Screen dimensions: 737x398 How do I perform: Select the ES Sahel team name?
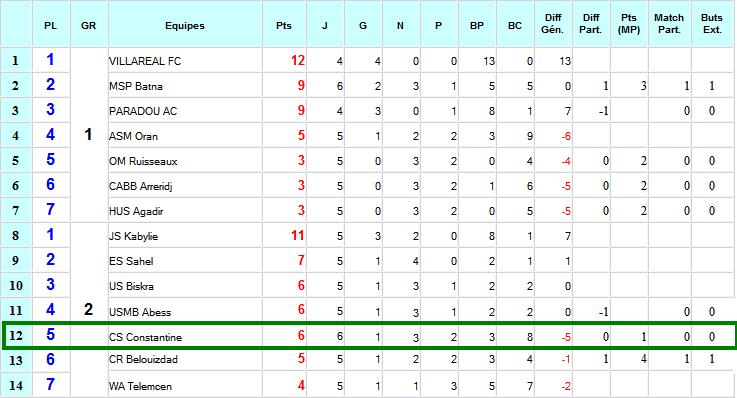tap(131, 261)
